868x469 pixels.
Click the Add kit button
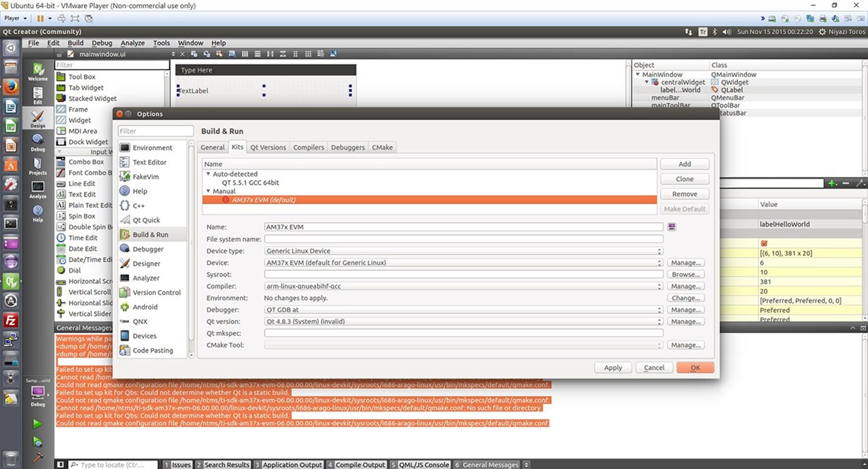point(685,164)
